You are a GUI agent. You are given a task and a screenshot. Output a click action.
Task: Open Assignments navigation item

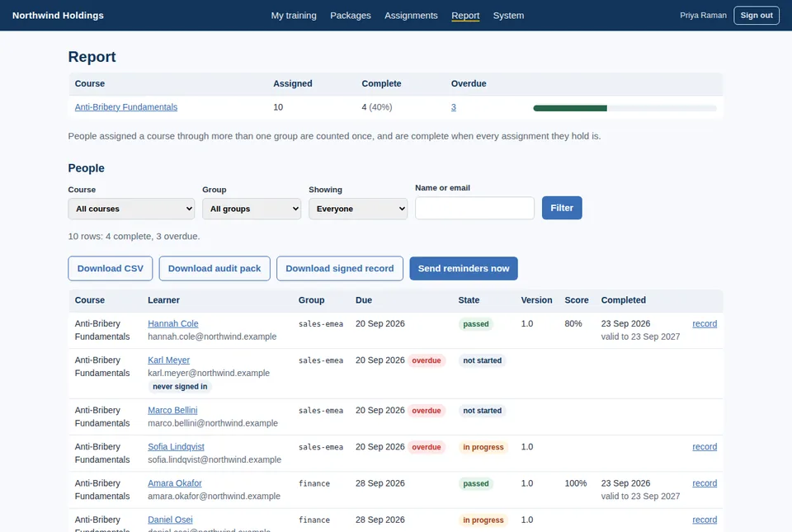[x=411, y=16]
